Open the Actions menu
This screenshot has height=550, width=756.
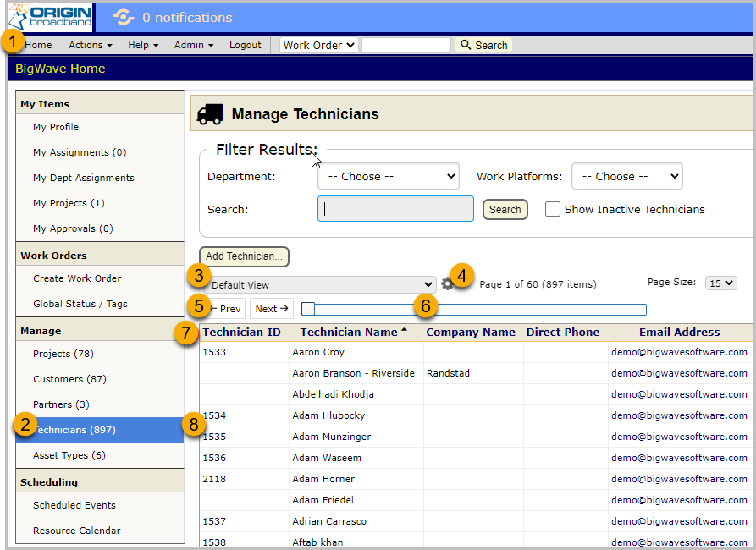click(90, 45)
